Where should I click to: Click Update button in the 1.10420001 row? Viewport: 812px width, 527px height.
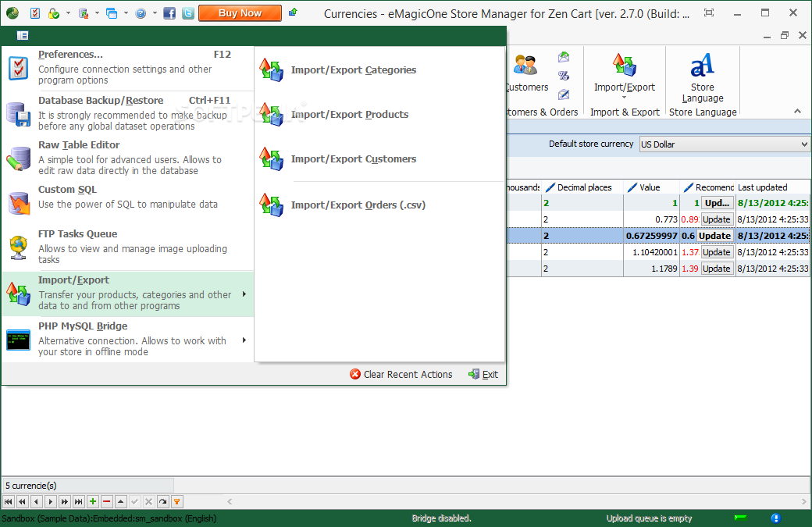click(717, 252)
